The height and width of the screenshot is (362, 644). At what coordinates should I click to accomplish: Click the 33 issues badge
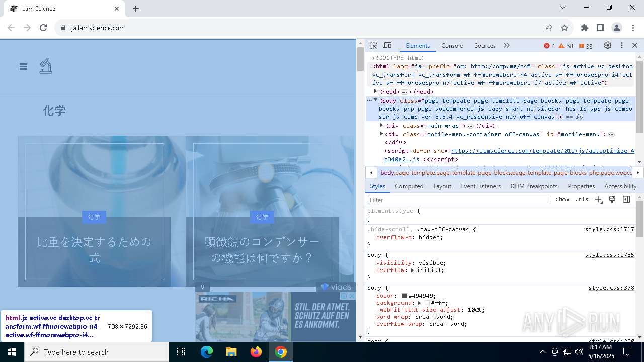[x=586, y=46]
